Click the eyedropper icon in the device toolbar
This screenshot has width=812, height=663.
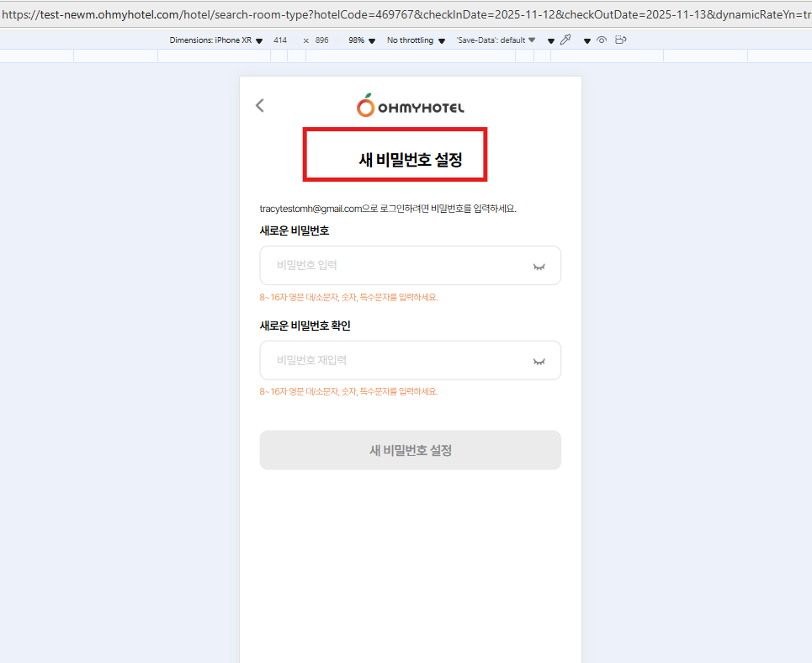(x=565, y=40)
